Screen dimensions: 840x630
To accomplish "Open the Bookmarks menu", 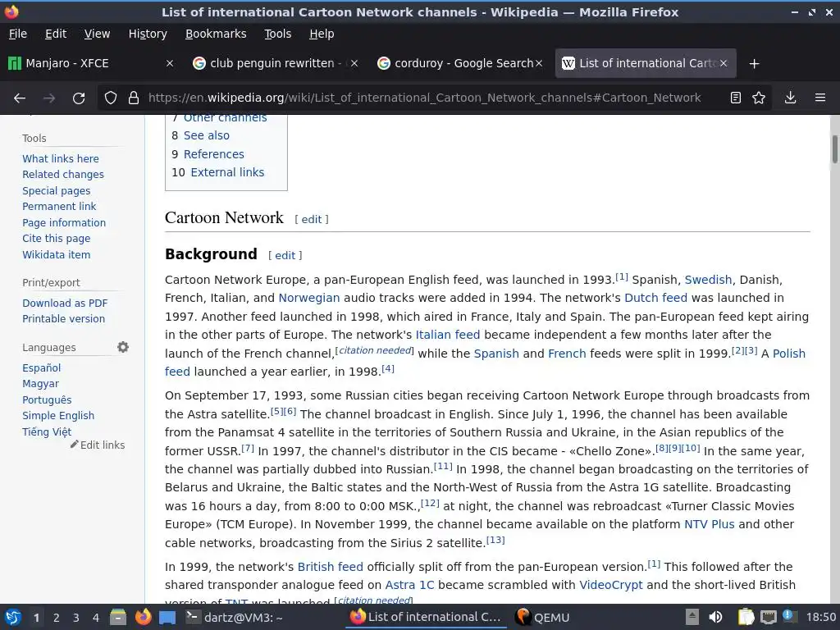I will point(216,34).
